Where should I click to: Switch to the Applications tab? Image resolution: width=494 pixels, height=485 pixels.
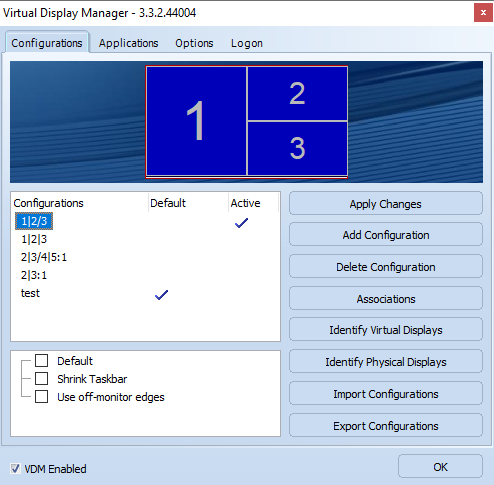tap(128, 43)
